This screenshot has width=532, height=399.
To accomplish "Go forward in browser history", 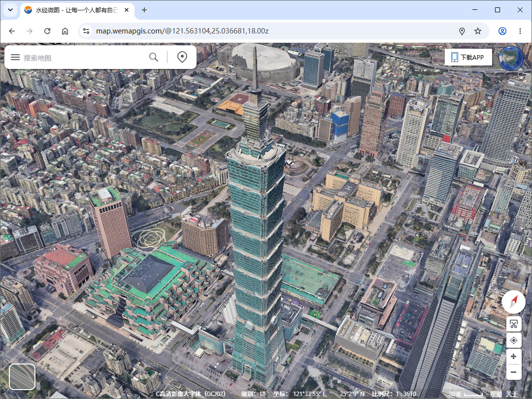I will 30,31.
